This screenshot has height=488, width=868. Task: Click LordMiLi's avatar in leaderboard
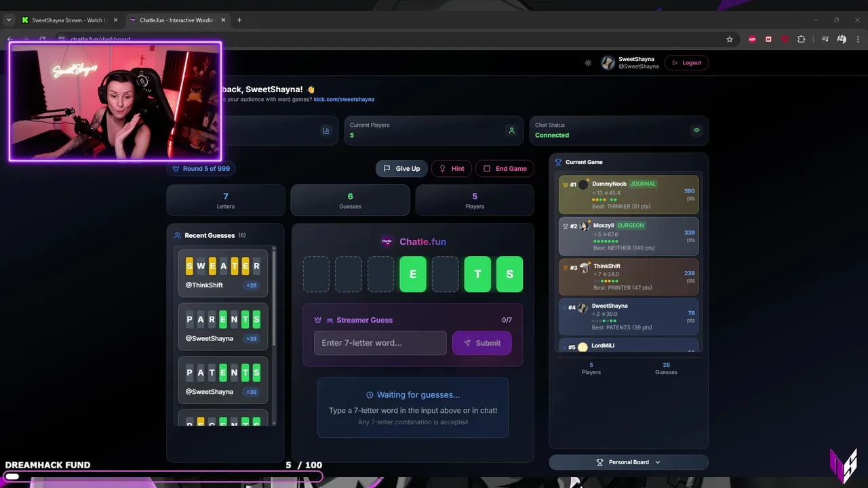pyautogui.click(x=583, y=347)
